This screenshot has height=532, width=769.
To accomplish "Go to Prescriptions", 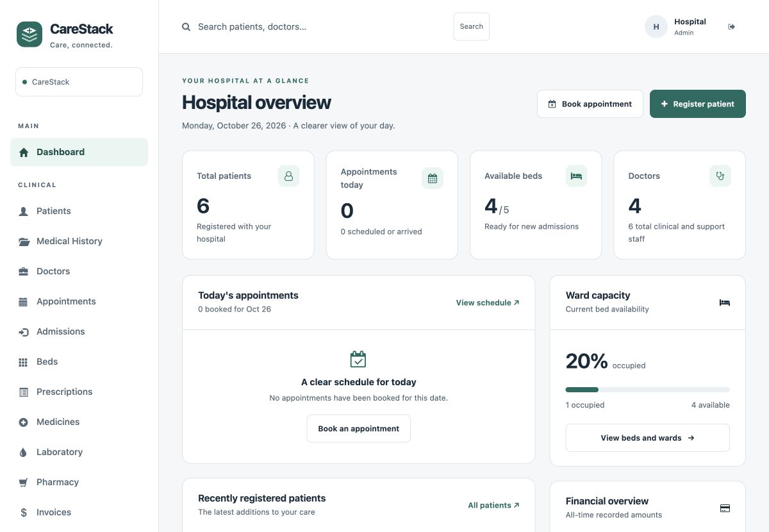I will click(x=79, y=392).
